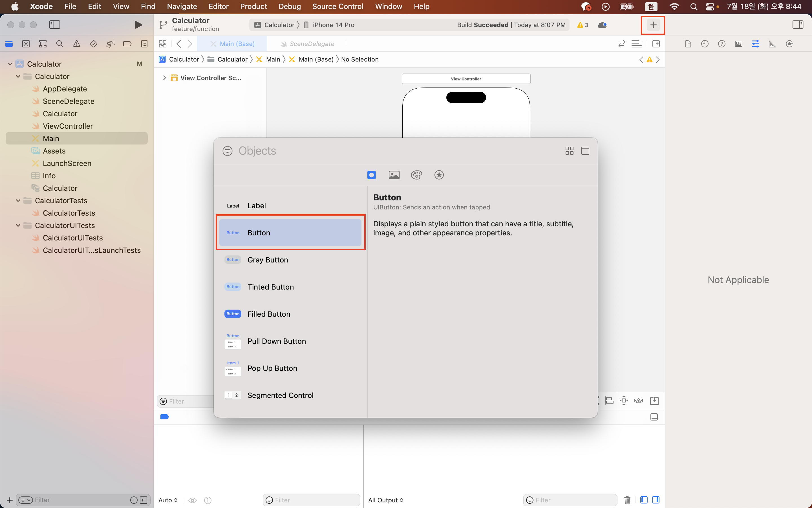
Task: Open the Source Control menu
Action: (x=337, y=6)
